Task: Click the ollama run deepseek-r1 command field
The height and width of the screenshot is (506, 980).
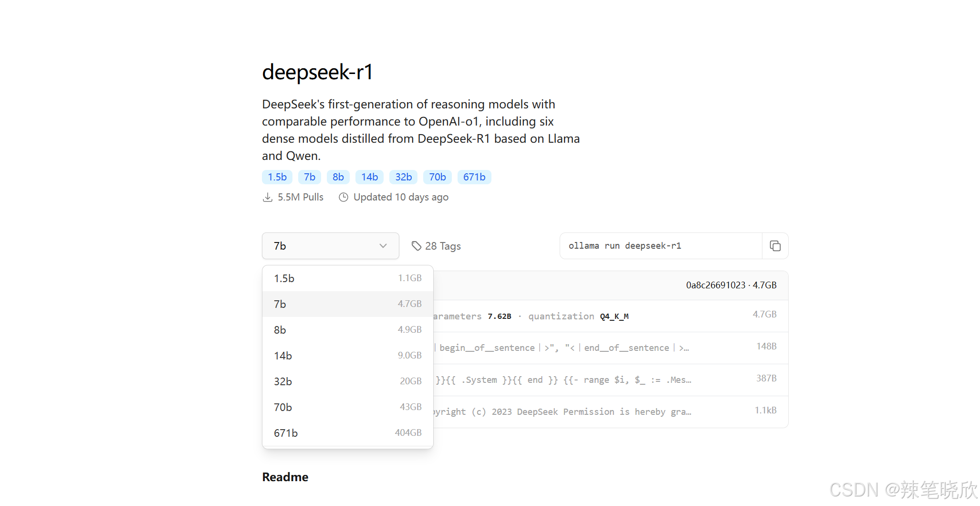Action: pyautogui.click(x=661, y=246)
